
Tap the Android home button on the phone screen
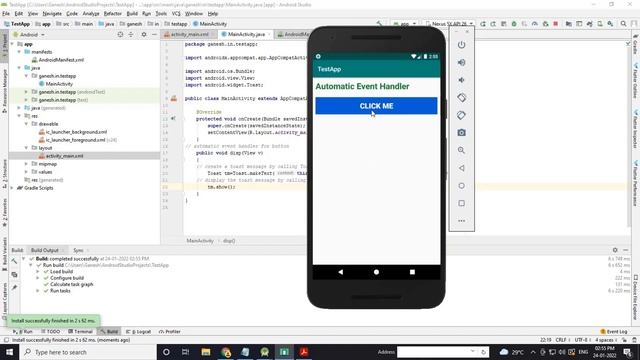tap(376, 272)
